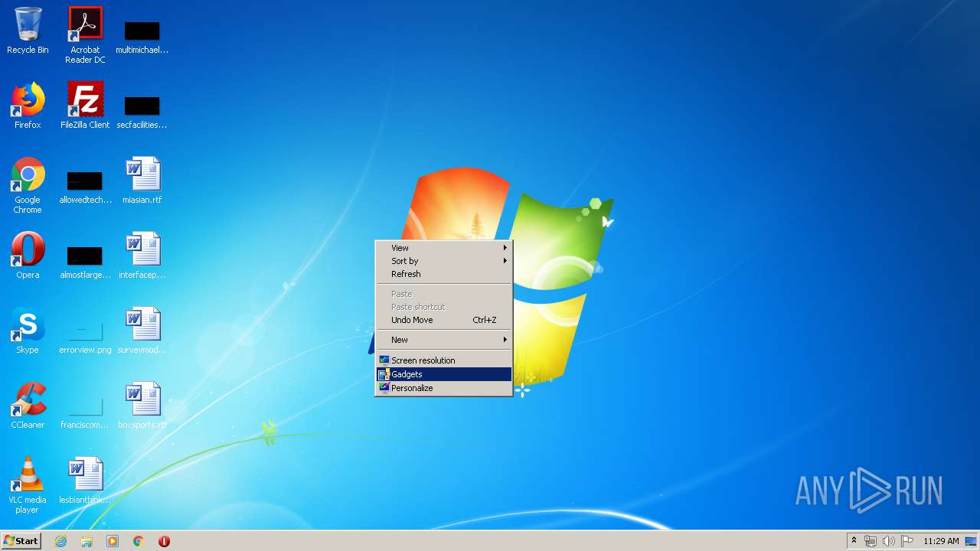
Task: Select the surveymod... document icon
Action: pyautogui.click(x=142, y=331)
